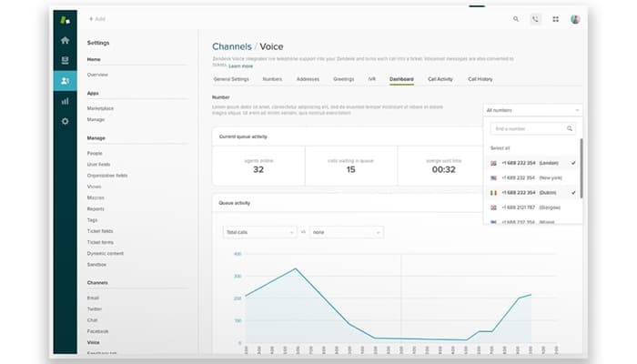Open the Home icon in left rail

click(65, 41)
